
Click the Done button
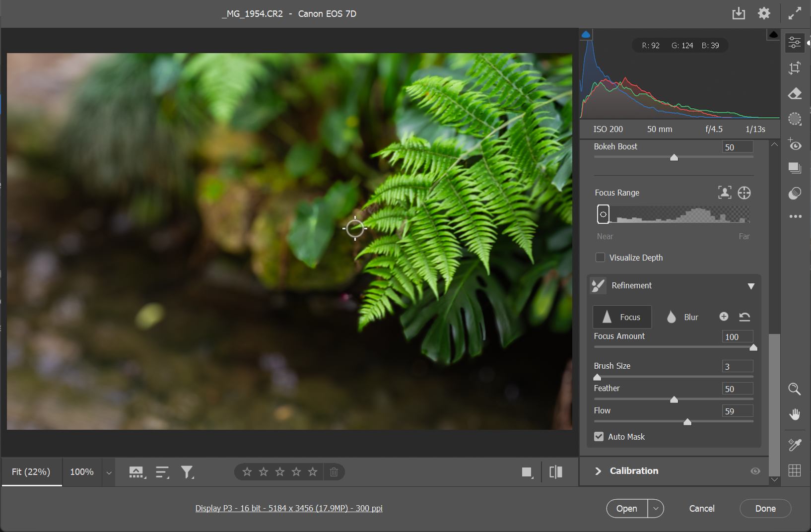point(765,508)
